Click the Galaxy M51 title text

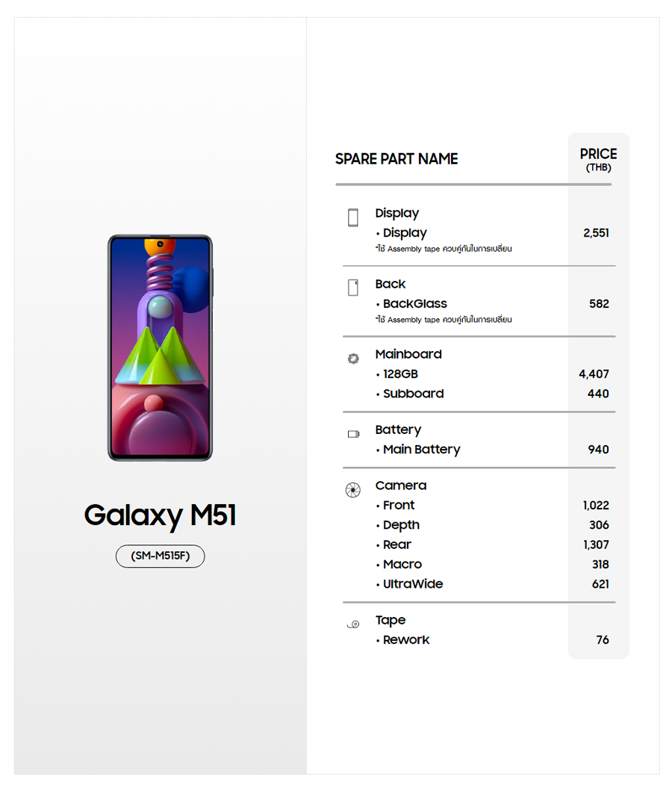(160, 515)
